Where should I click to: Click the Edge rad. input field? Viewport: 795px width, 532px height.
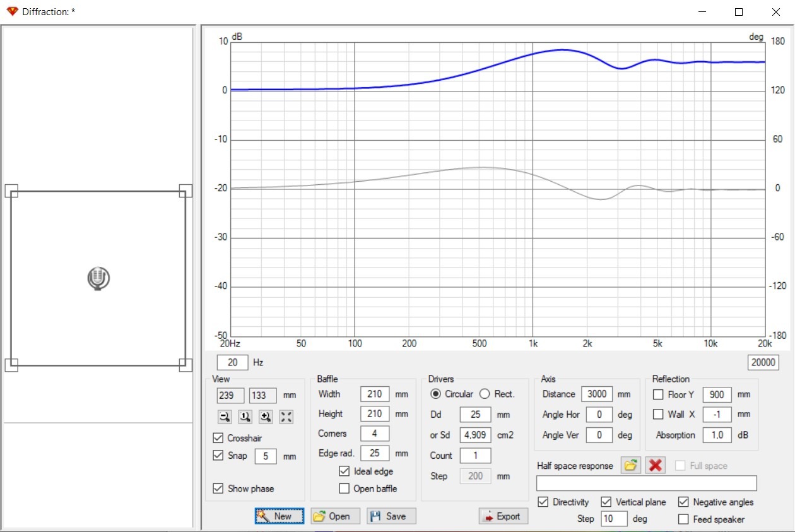click(x=375, y=453)
